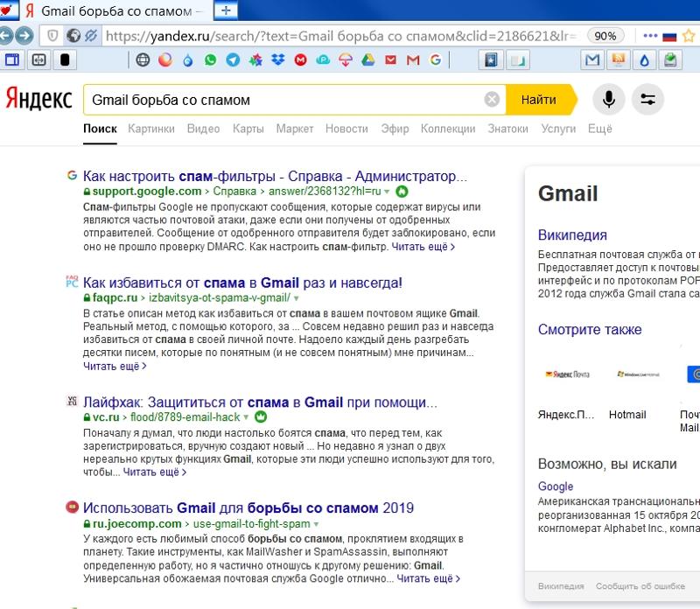The width and height of the screenshot is (700, 609).
Task: Open the shield tracking protection icon
Action: tap(52, 36)
